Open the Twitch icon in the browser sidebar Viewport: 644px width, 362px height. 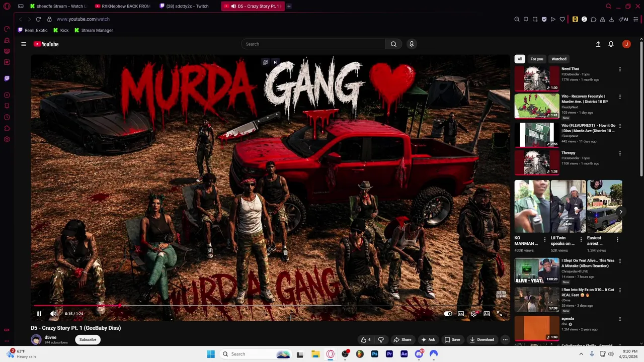[x=7, y=78]
